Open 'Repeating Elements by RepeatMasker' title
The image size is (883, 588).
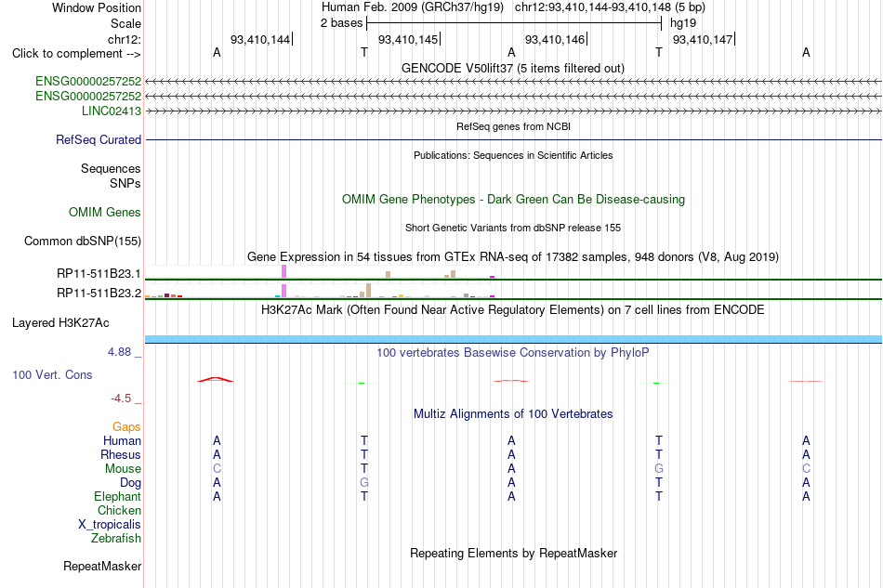pyautogui.click(x=513, y=553)
